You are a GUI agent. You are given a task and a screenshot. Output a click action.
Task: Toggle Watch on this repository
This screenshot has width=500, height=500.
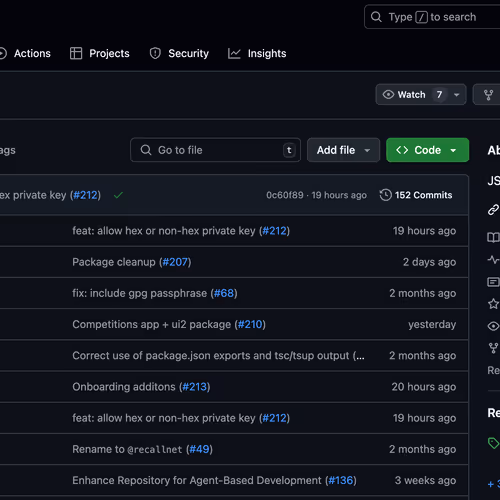[412, 95]
